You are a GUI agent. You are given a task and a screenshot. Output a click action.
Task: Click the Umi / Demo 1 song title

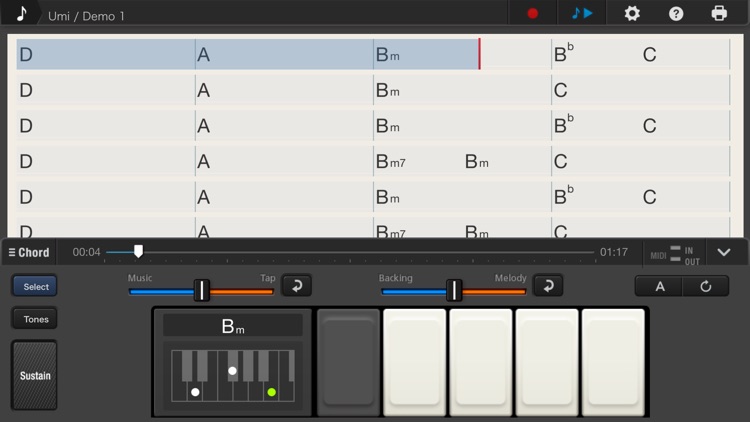pyautogui.click(x=86, y=16)
